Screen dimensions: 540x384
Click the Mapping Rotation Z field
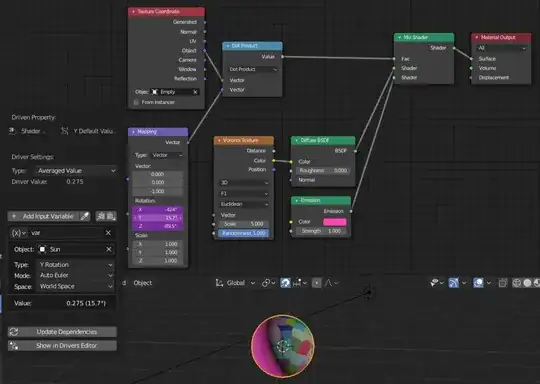158,226
